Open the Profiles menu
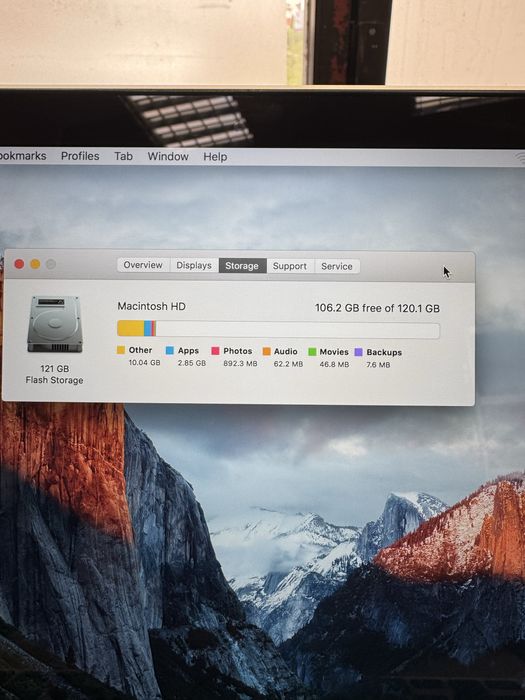525x700 pixels. click(80, 156)
